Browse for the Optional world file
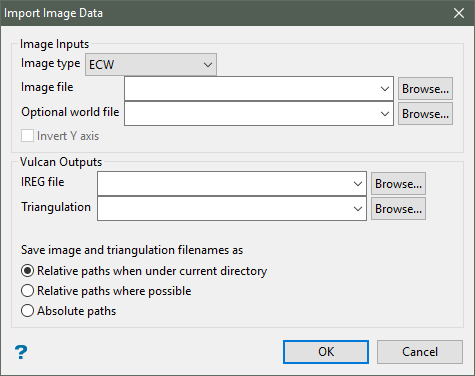 pos(425,114)
